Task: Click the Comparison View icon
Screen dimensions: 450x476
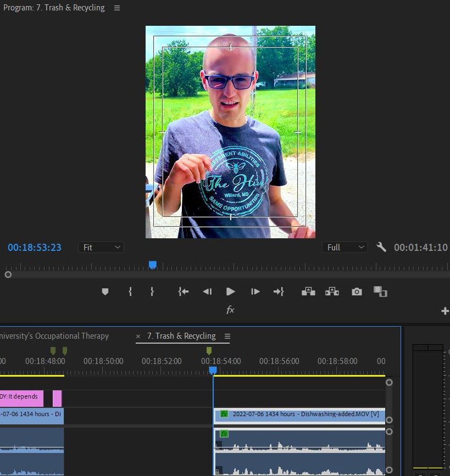Action: (x=380, y=292)
